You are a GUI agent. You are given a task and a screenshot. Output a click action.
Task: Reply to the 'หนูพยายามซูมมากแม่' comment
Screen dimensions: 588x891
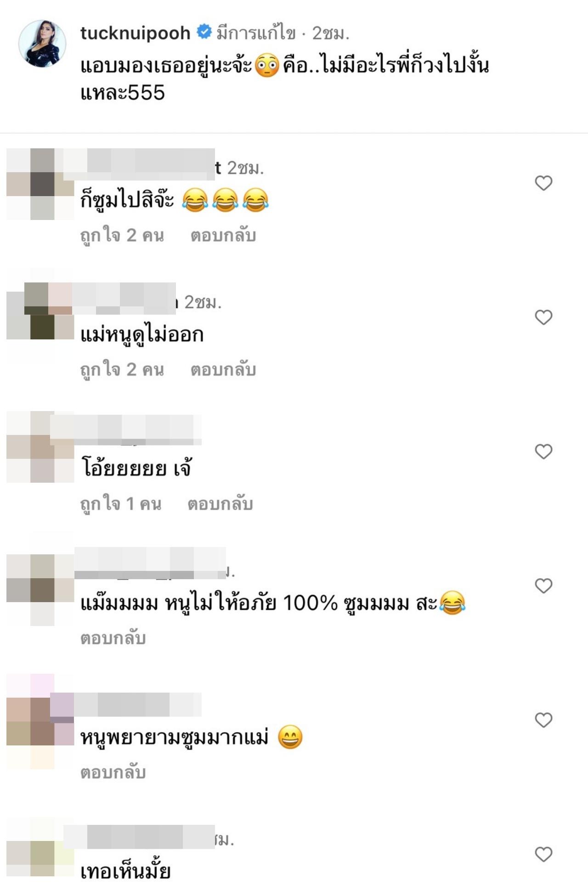click(x=113, y=772)
